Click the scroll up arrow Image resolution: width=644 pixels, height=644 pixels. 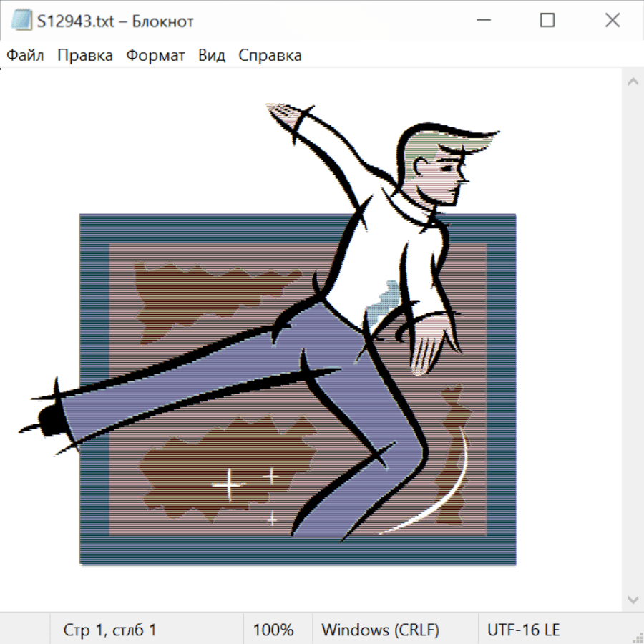click(633, 82)
